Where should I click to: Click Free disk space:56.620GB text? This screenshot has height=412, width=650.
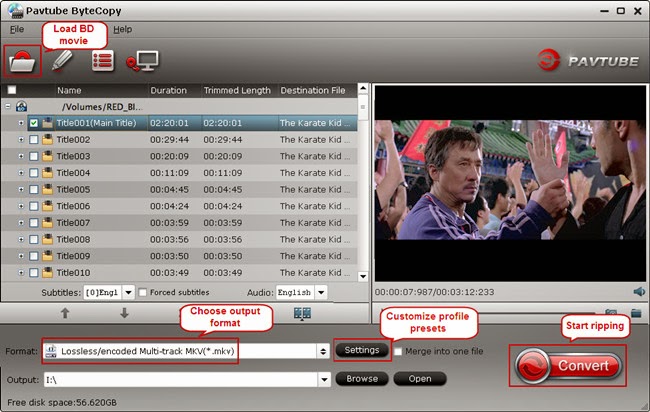62,402
